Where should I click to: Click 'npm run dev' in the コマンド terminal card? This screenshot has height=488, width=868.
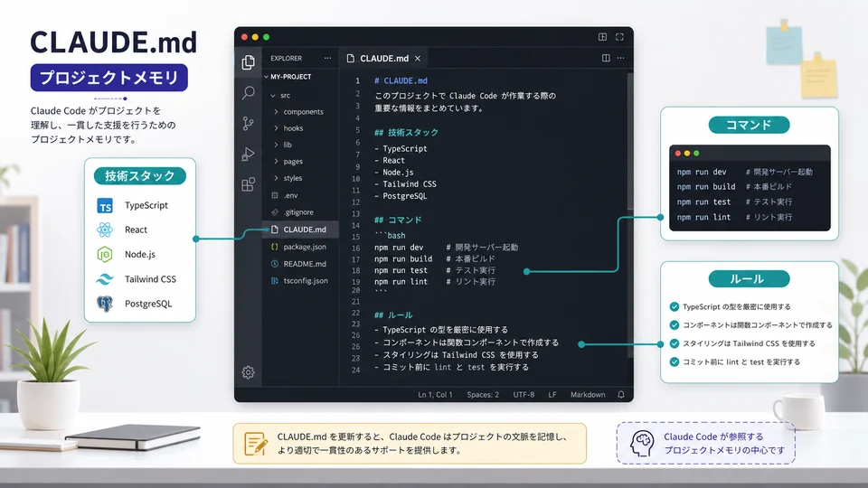click(702, 172)
